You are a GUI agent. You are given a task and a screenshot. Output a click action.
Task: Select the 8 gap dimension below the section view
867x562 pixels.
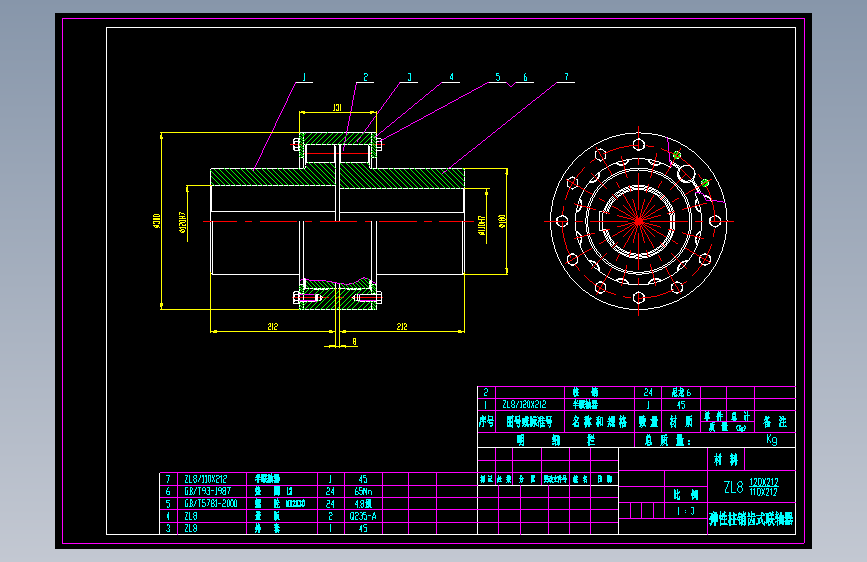pyautogui.click(x=354, y=342)
